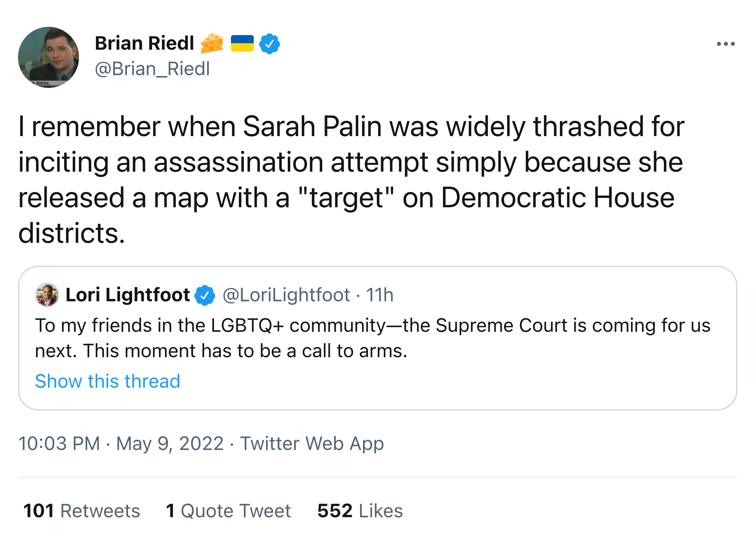The image size is (756, 541).
Task: Click the @Brian_Riedl handle
Action: coord(152,69)
